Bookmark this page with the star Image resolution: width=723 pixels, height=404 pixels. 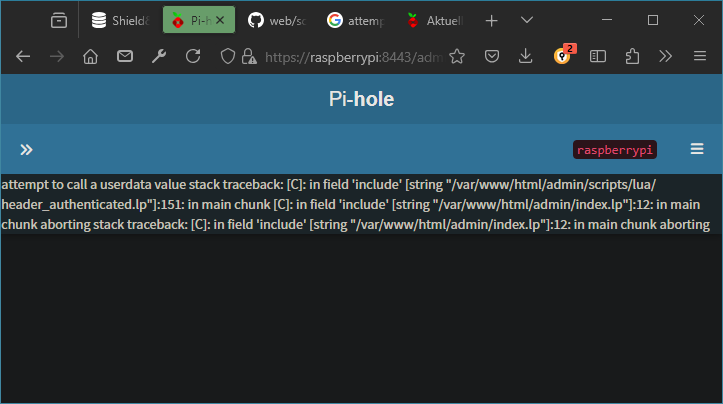457,57
